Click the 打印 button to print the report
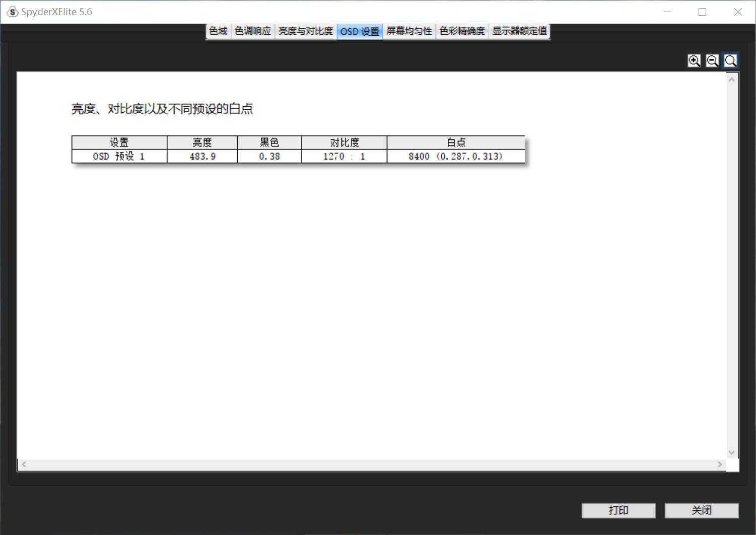This screenshot has height=535, width=756. click(x=618, y=510)
